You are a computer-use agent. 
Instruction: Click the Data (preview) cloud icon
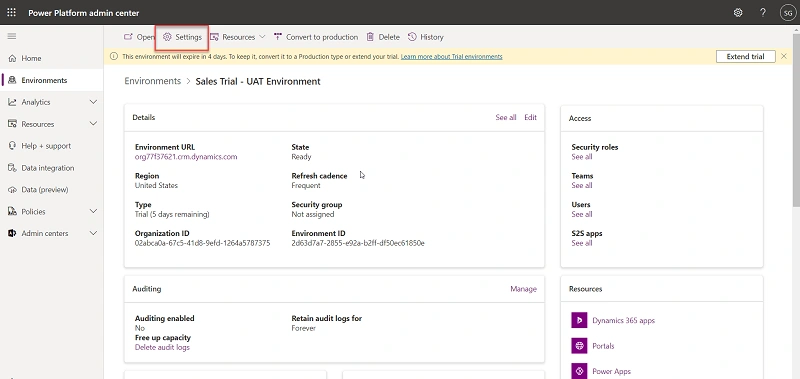12,190
